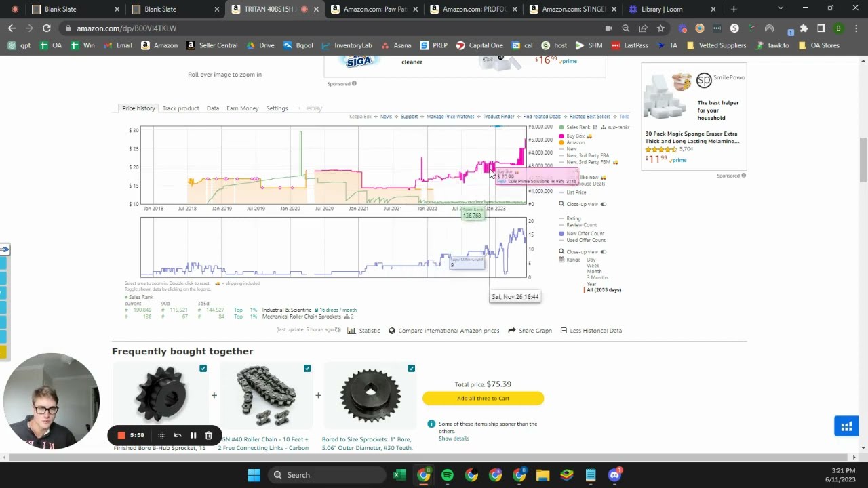Image resolution: width=868 pixels, height=488 pixels.
Task: Toggle upper Close-up view switch
Action: point(603,204)
